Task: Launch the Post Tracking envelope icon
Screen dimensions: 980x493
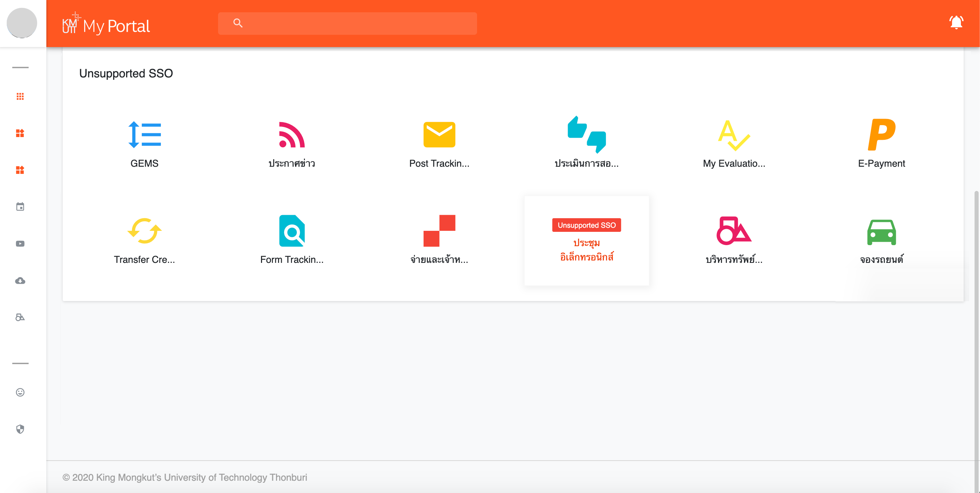Action: point(439,134)
